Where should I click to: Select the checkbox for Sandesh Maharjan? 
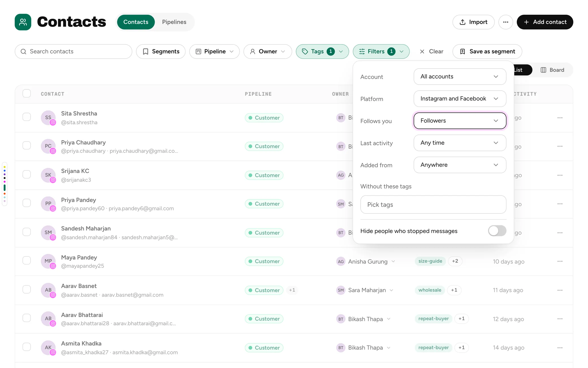[x=27, y=232]
